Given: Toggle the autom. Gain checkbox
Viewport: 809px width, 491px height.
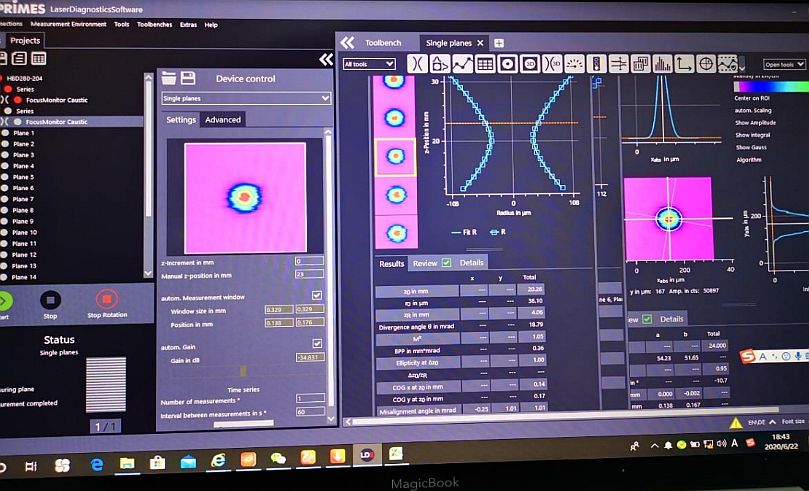Looking at the screenshot, I should click(317, 343).
